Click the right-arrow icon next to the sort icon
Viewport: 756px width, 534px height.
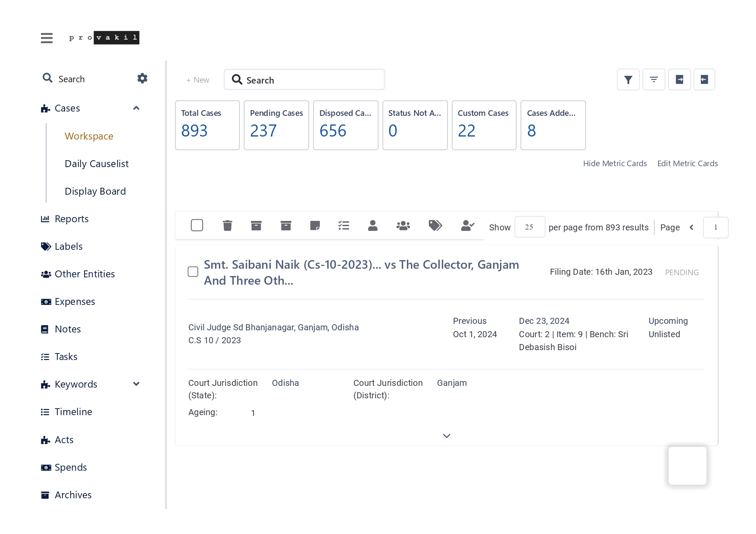pyautogui.click(x=679, y=80)
